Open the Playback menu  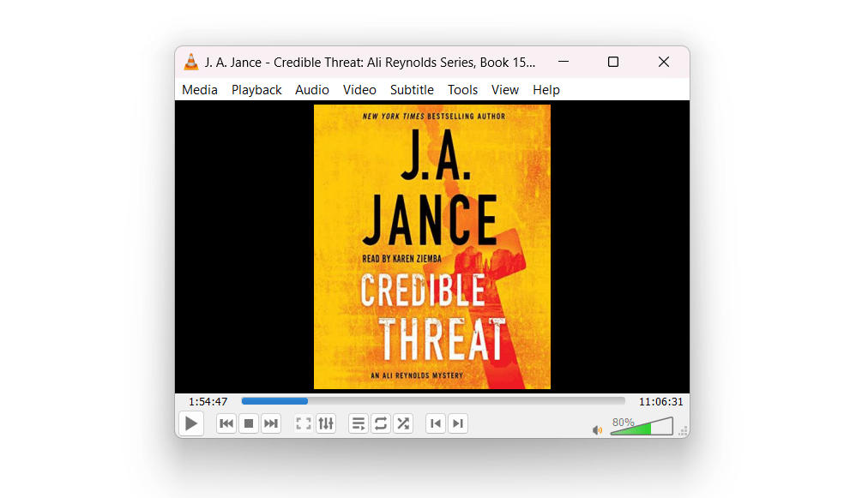coord(256,90)
